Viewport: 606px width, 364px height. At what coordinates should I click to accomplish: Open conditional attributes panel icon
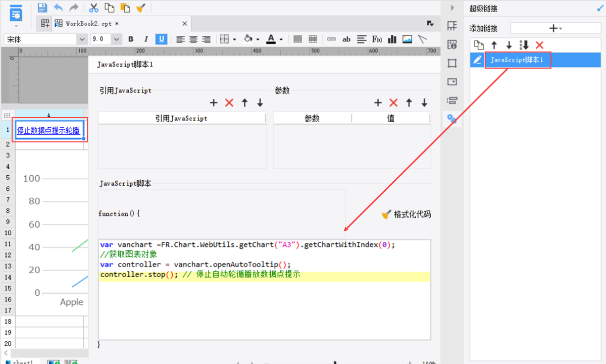pos(452,100)
